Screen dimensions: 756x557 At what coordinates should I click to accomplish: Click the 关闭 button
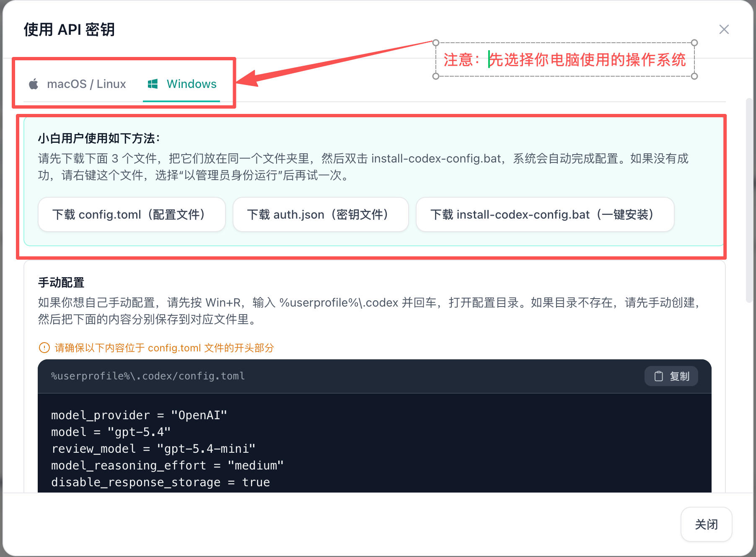click(706, 524)
